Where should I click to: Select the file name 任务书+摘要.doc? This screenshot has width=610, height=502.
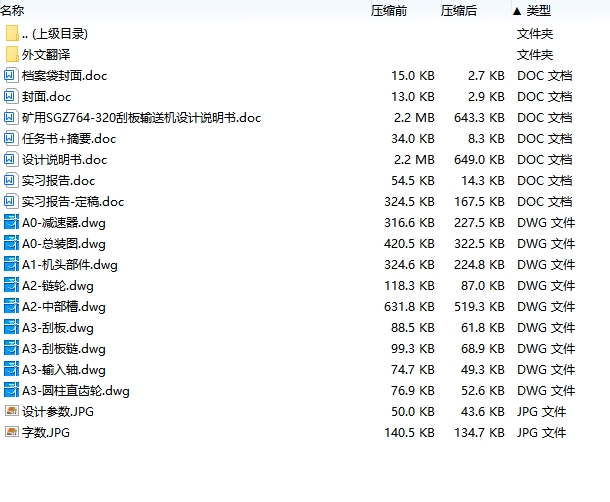pos(69,139)
